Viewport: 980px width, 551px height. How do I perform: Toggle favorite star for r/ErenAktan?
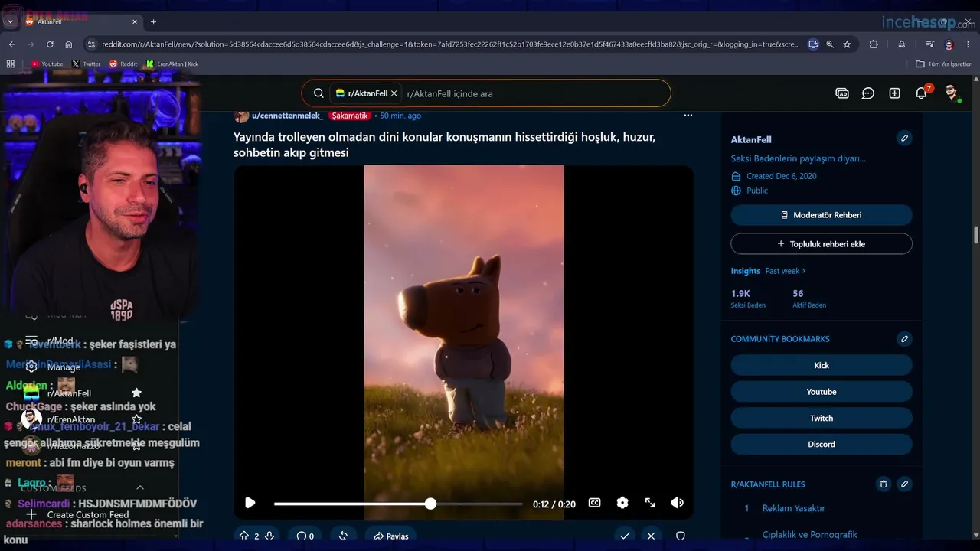click(x=136, y=419)
